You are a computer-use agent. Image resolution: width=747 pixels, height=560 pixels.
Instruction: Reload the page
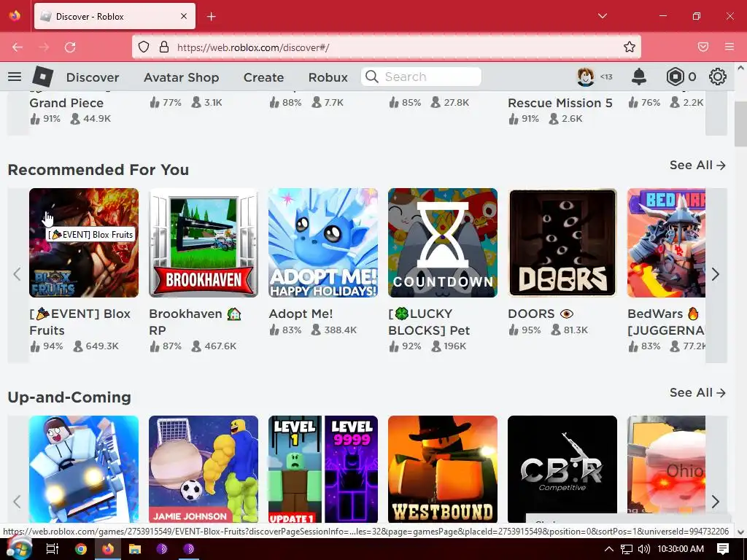[70, 47]
